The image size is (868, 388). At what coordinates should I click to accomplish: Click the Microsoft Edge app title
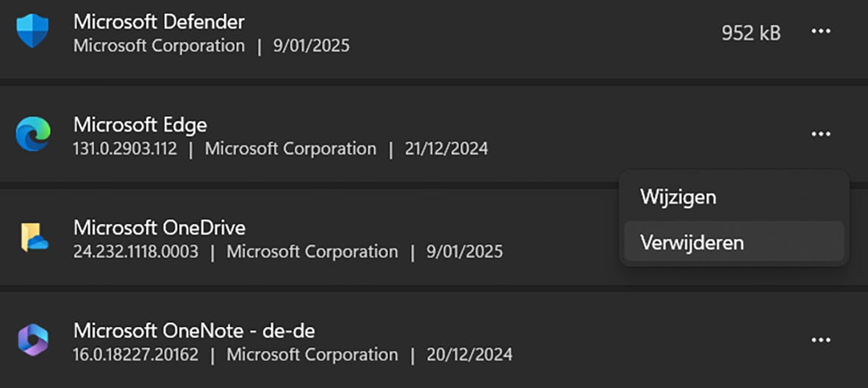[140, 124]
